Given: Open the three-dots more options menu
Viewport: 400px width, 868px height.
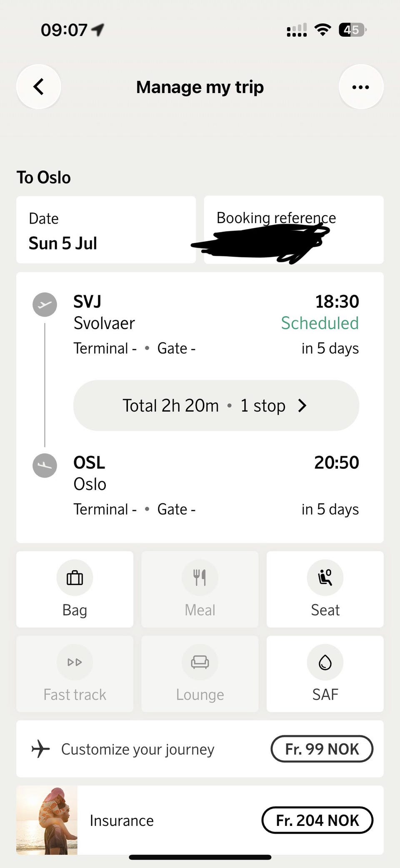Looking at the screenshot, I should click(361, 87).
